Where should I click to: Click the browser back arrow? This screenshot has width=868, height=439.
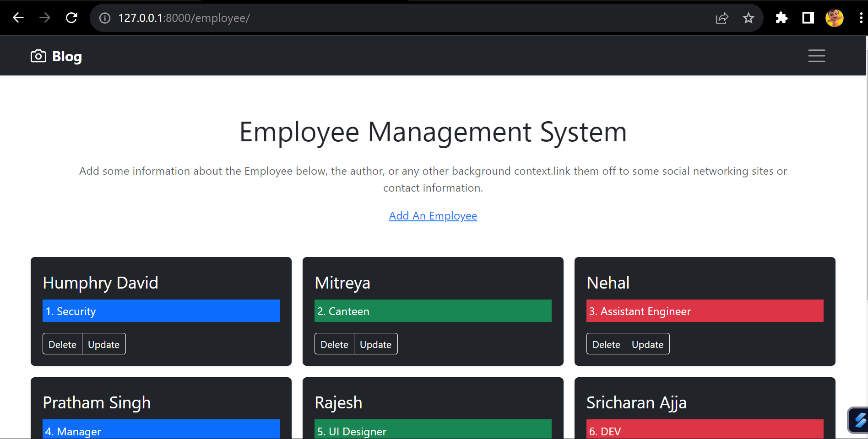(18, 17)
